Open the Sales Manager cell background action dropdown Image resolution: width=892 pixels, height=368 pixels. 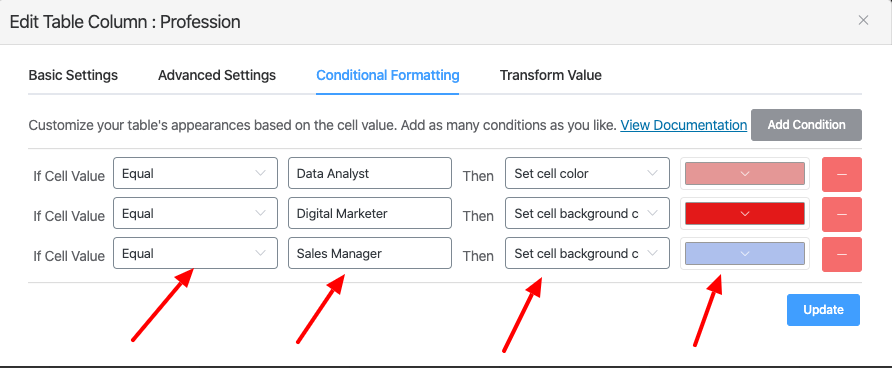587,253
